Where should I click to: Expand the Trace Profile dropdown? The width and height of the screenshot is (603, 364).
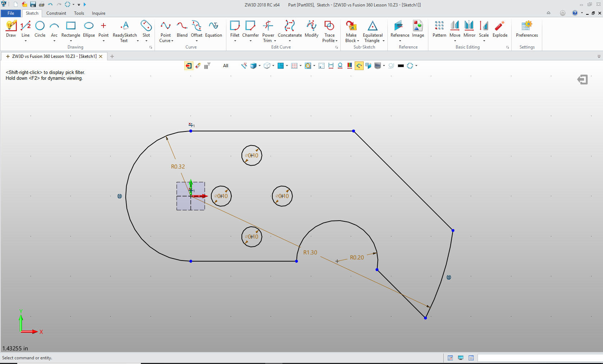(x=336, y=41)
